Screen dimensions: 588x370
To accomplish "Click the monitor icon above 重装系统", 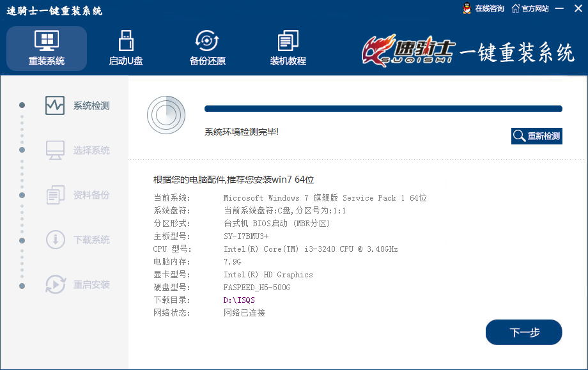I will coord(47,40).
